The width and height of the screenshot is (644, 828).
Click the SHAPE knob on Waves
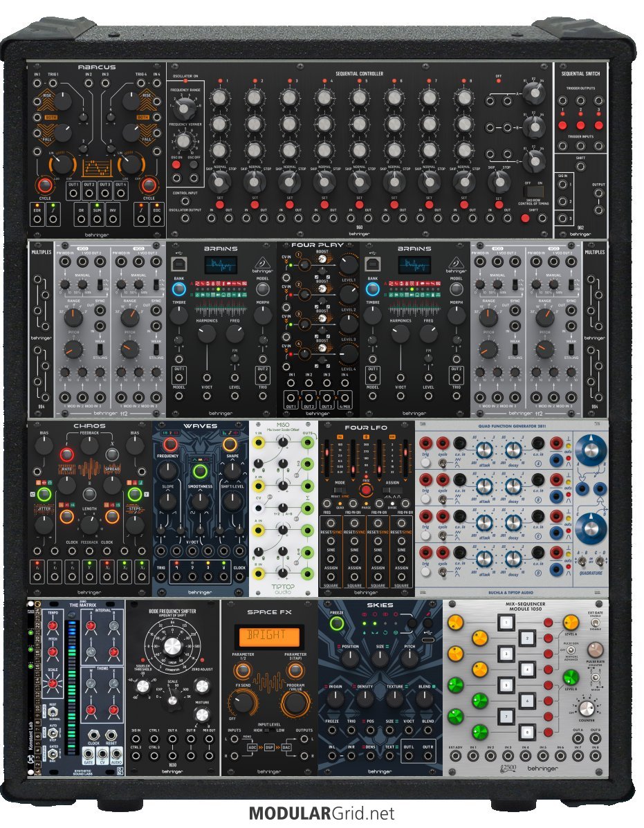[231, 470]
